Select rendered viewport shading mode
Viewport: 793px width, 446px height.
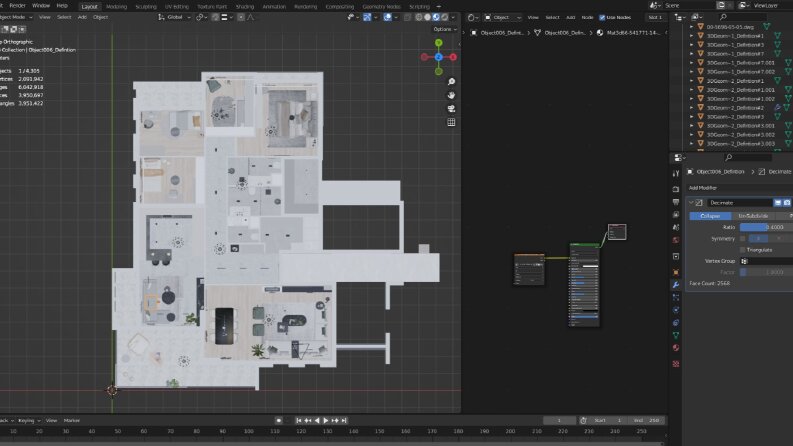click(x=445, y=17)
